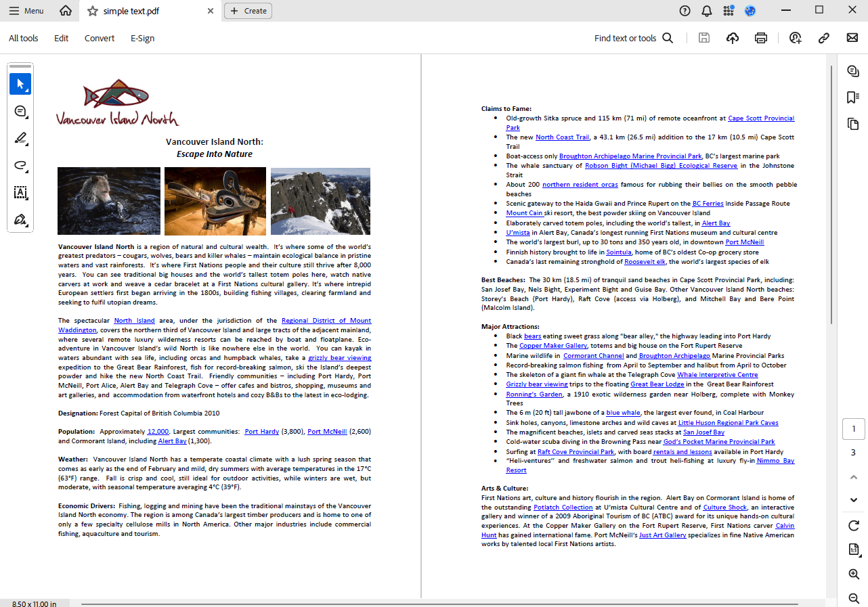Image resolution: width=868 pixels, height=607 pixels.
Task: Select the arrow Selection tool
Action: tap(20, 84)
